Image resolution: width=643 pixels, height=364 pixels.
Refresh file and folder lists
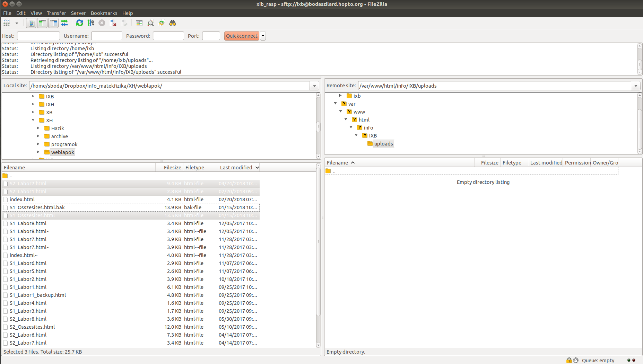tap(80, 23)
